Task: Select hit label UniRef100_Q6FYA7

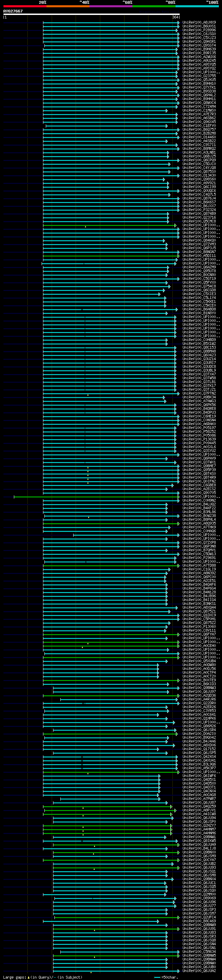Action: (x=199, y=634)
